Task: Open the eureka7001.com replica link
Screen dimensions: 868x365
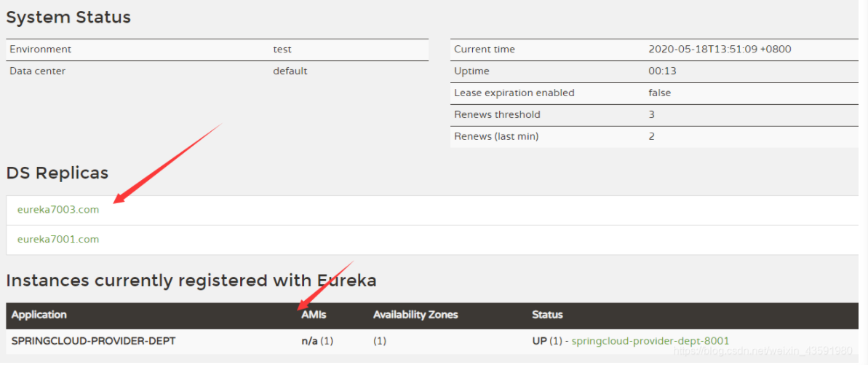Action: [58, 239]
